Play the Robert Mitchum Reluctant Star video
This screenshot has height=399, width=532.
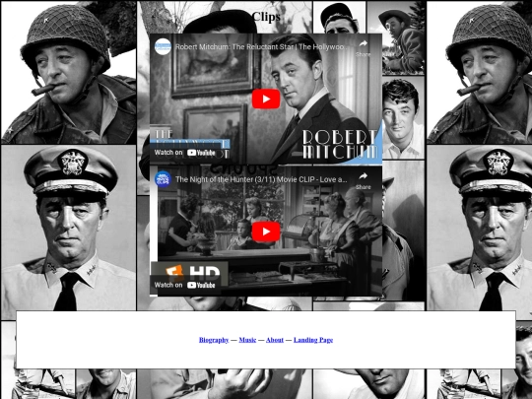coord(266,99)
